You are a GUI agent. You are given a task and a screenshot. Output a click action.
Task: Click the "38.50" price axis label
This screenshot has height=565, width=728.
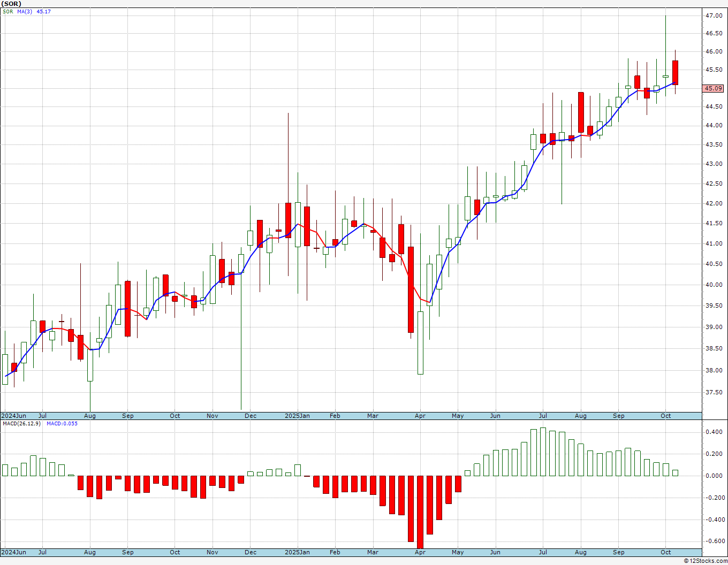pyautogui.click(x=714, y=349)
